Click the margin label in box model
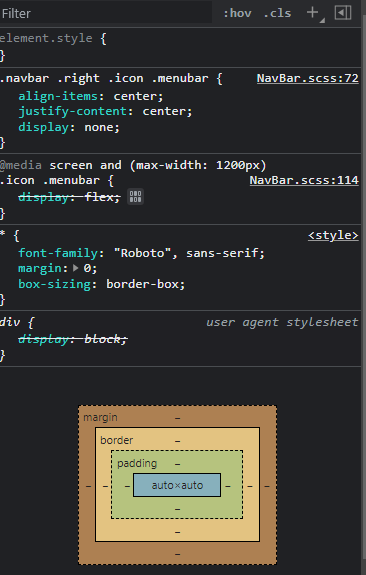The width and height of the screenshot is (366, 575). click(100, 417)
